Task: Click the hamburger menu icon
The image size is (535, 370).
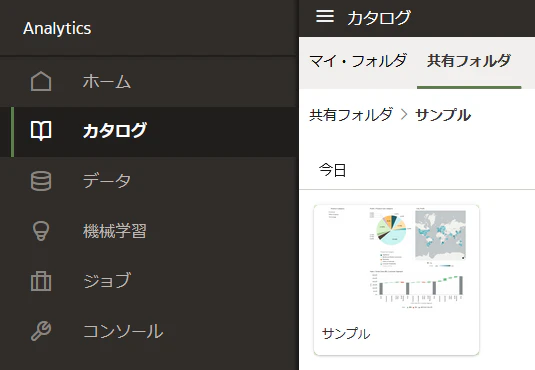Action: (x=324, y=16)
